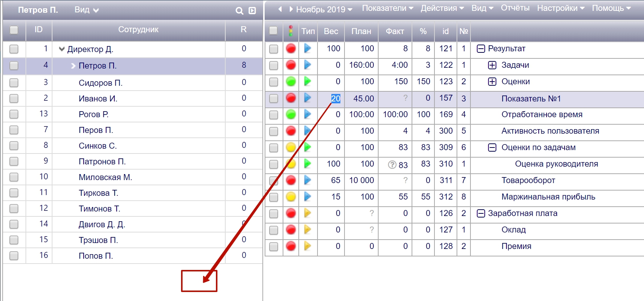Open the Отчёты section
This screenshot has width=644, height=301.
point(515,8)
